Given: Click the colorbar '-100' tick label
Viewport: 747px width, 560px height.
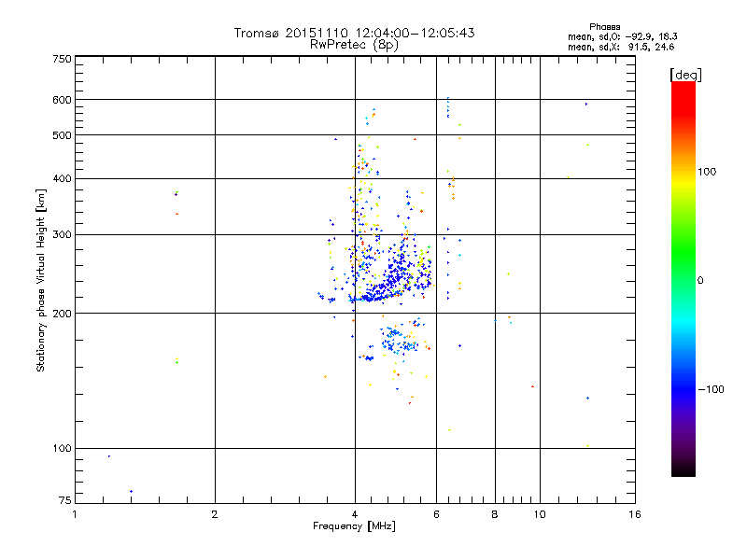Looking at the screenshot, I should click(x=711, y=389).
